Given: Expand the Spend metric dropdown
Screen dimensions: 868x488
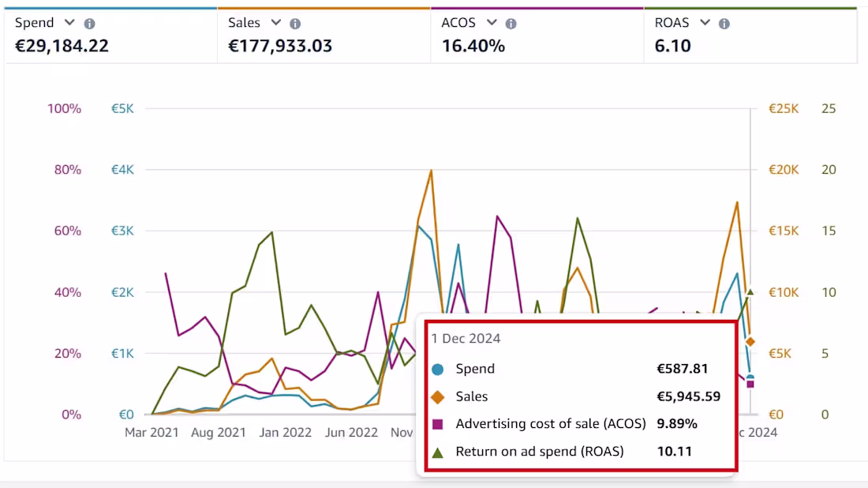Looking at the screenshot, I should (x=69, y=23).
